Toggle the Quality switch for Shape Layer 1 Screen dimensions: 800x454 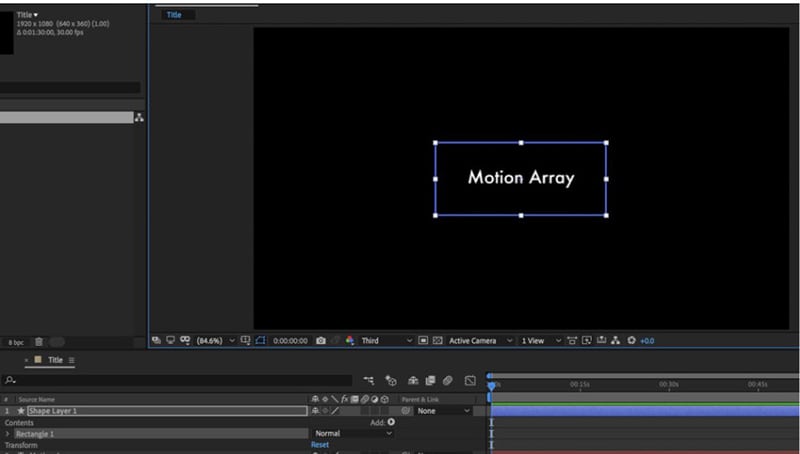coord(335,411)
